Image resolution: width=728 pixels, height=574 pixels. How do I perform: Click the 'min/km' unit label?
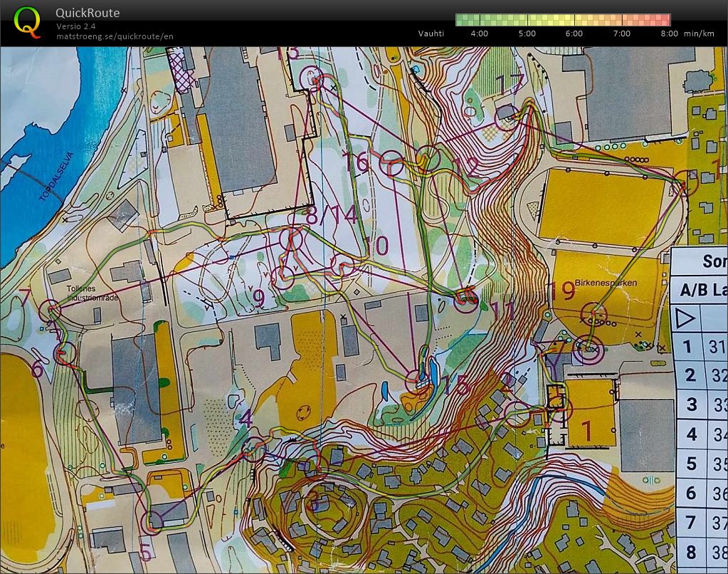(x=699, y=33)
